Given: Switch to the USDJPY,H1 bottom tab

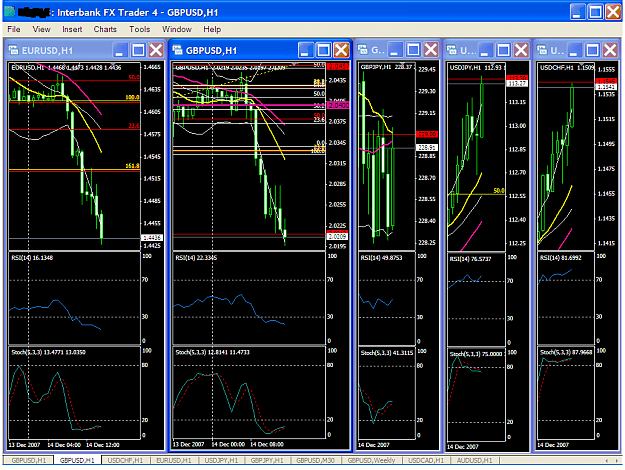Looking at the screenshot, I should pyautogui.click(x=221, y=460).
